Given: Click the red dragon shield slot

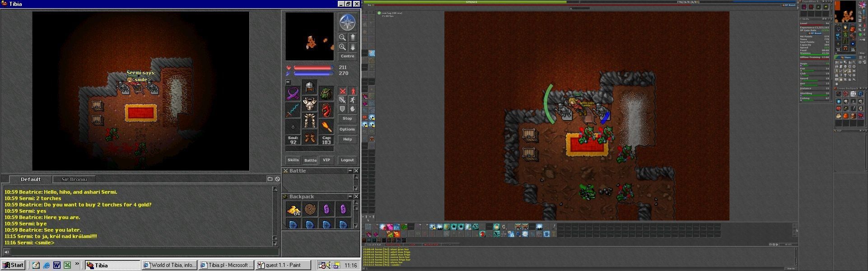Looking at the screenshot, I should tap(326, 110).
